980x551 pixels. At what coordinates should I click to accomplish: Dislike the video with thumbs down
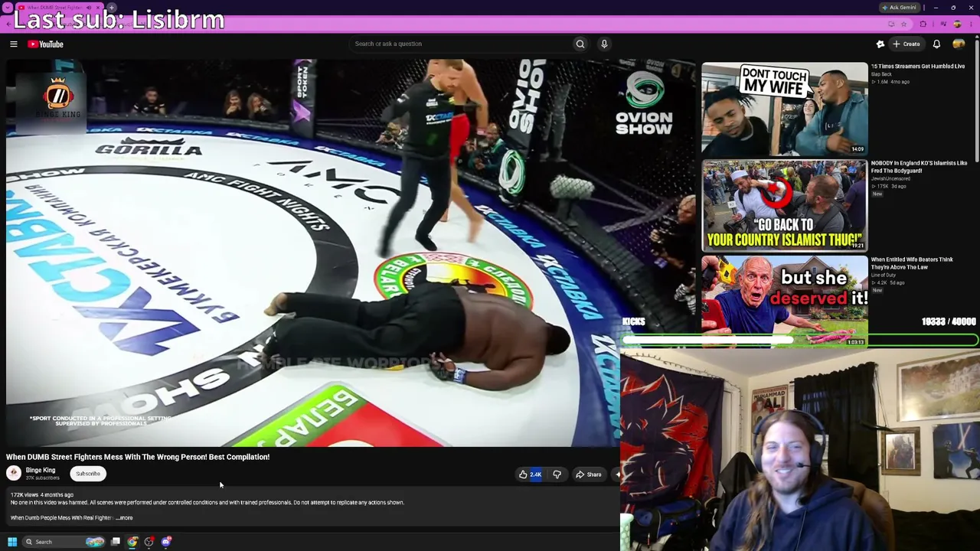(x=557, y=474)
